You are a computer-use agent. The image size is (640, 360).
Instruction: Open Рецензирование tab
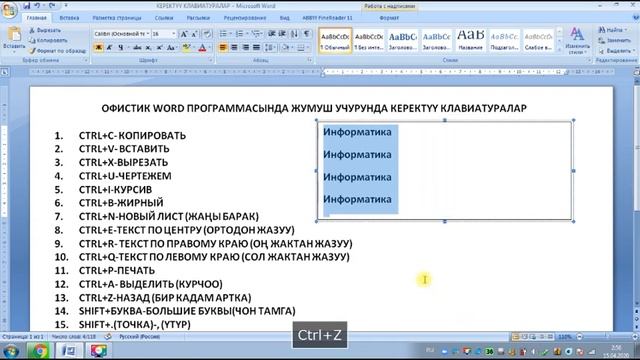(245, 18)
